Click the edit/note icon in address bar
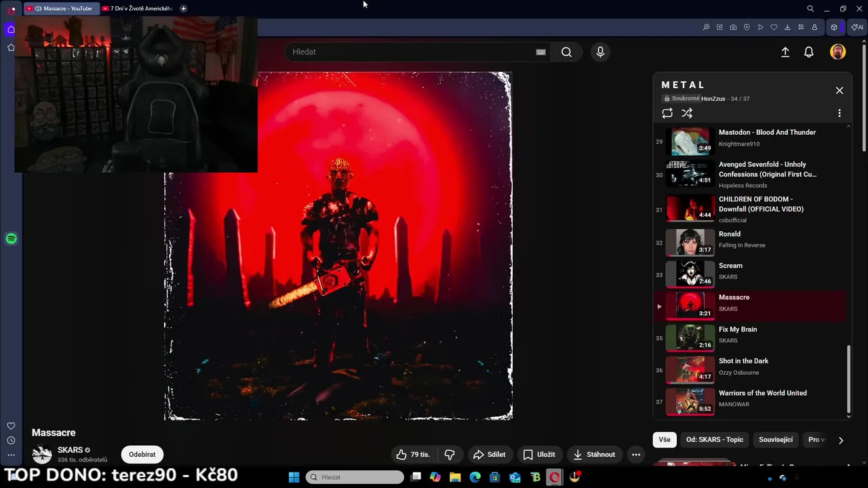 tap(719, 27)
